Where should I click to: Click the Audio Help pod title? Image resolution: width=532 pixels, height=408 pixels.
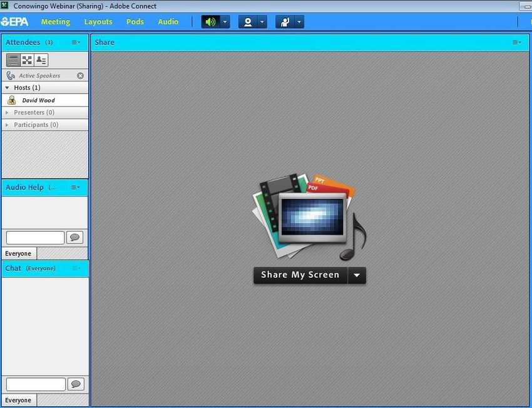point(25,187)
